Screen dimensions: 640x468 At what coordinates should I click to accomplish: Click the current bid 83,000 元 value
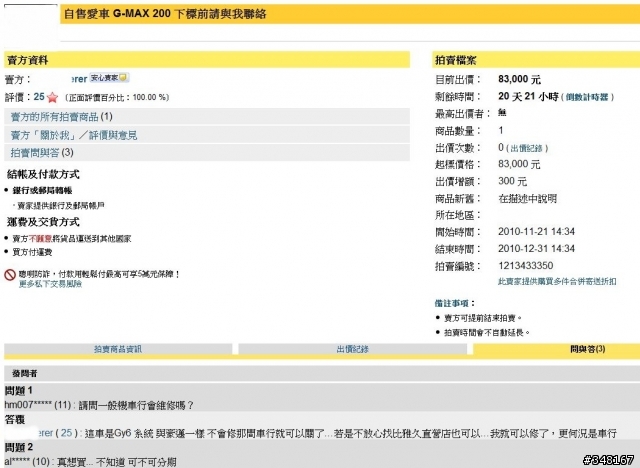(519, 79)
